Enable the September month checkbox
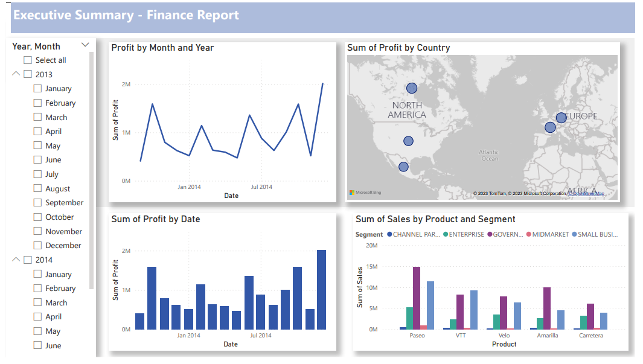The width and height of the screenshot is (643, 364). [x=37, y=203]
